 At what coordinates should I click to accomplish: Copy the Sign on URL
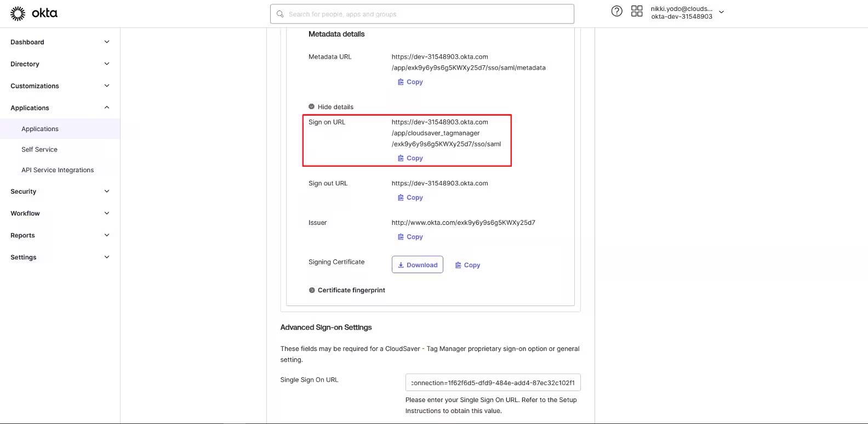click(410, 158)
